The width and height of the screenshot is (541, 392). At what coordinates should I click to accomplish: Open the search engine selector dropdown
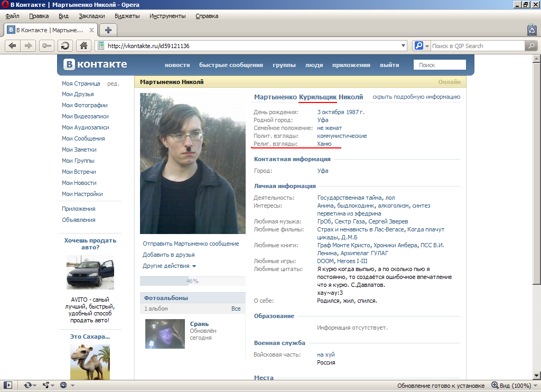[422, 46]
